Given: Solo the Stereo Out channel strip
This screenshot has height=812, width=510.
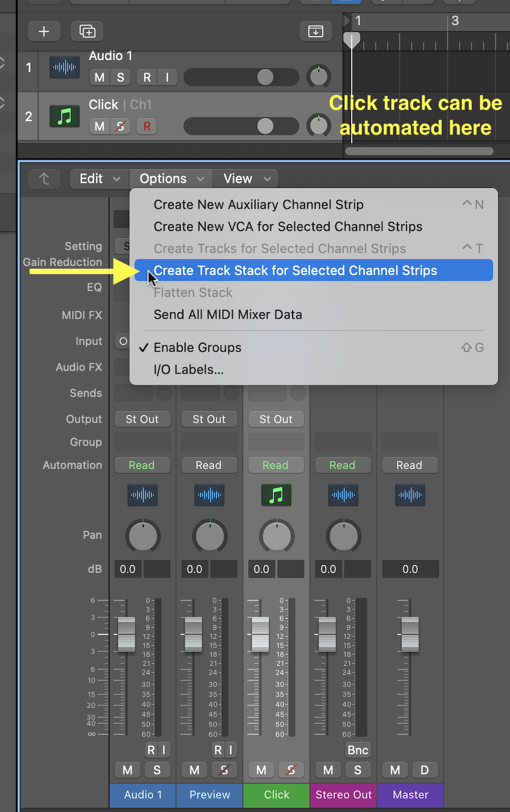Looking at the screenshot, I should tap(358, 770).
